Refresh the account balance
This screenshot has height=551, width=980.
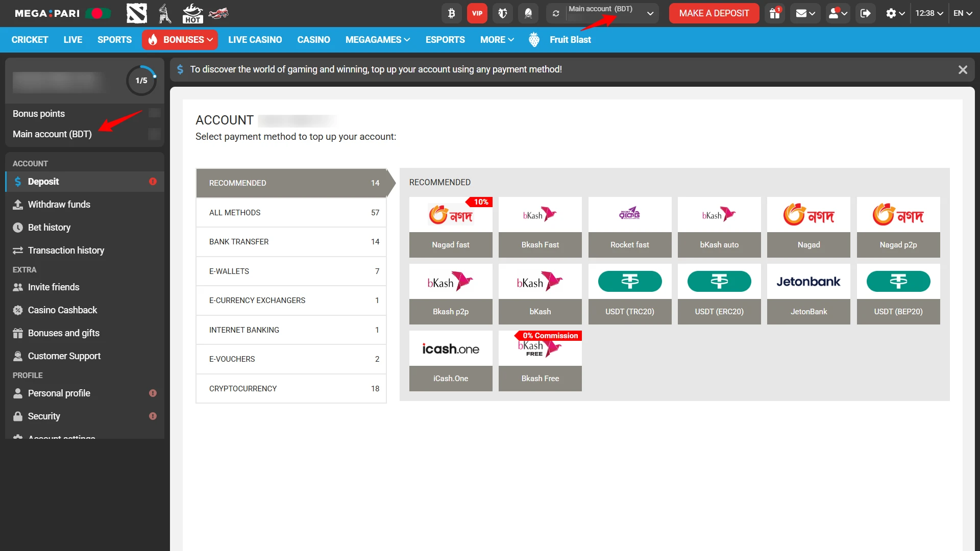(x=556, y=13)
